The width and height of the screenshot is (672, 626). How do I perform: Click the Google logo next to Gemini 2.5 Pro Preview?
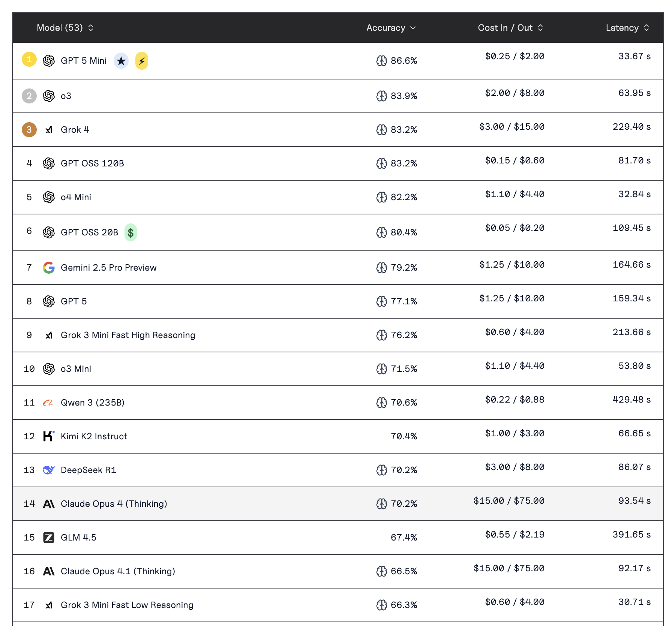pos(49,268)
